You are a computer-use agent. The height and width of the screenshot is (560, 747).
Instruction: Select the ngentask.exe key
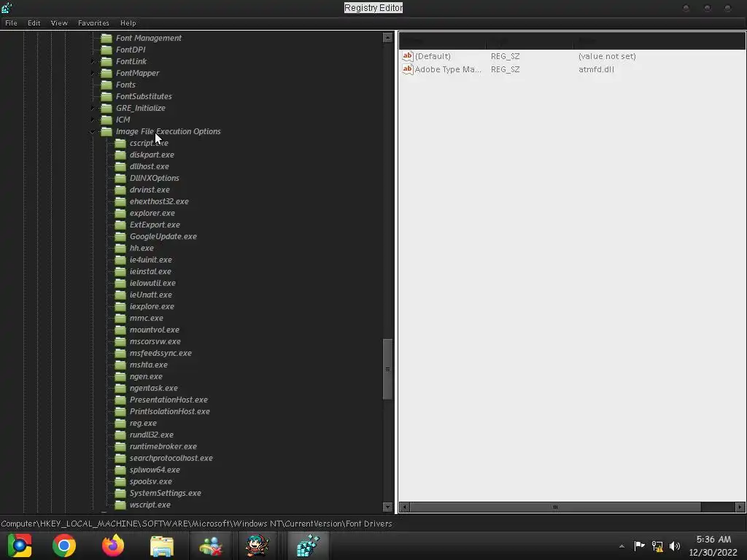(153, 388)
